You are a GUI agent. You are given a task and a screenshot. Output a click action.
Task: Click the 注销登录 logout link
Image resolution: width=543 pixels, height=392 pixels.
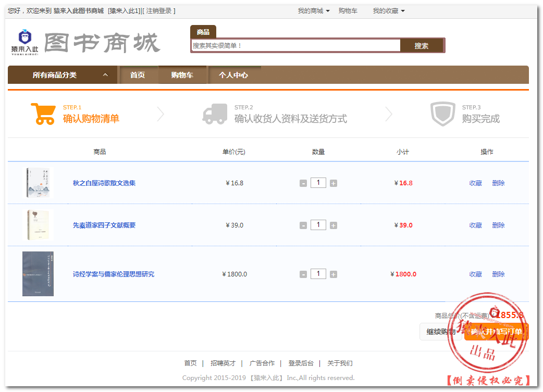point(159,11)
